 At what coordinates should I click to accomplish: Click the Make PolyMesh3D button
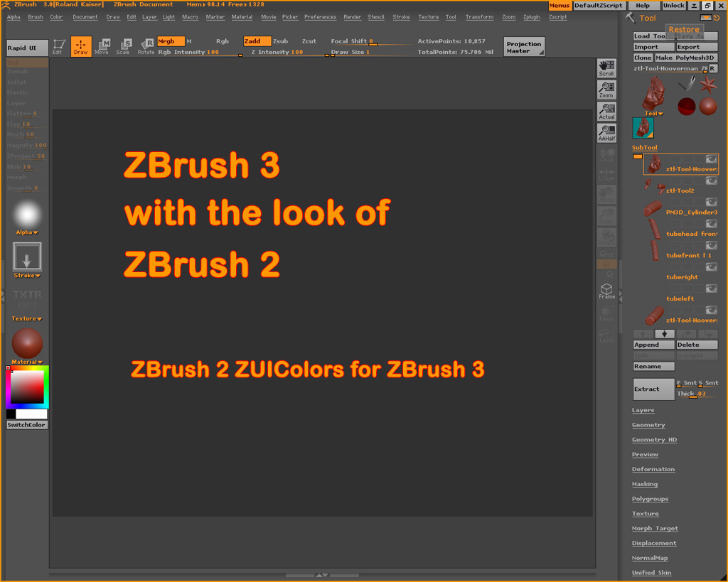click(x=686, y=58)
